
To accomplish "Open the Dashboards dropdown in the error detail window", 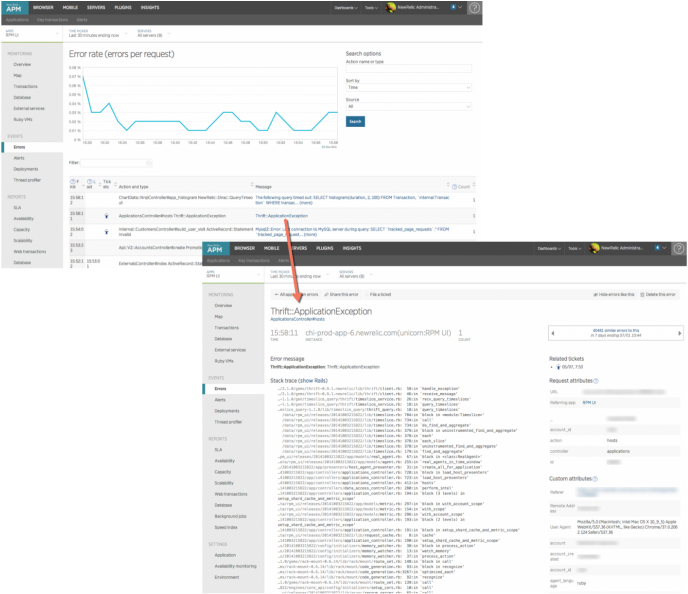I will tap(549, 248).
